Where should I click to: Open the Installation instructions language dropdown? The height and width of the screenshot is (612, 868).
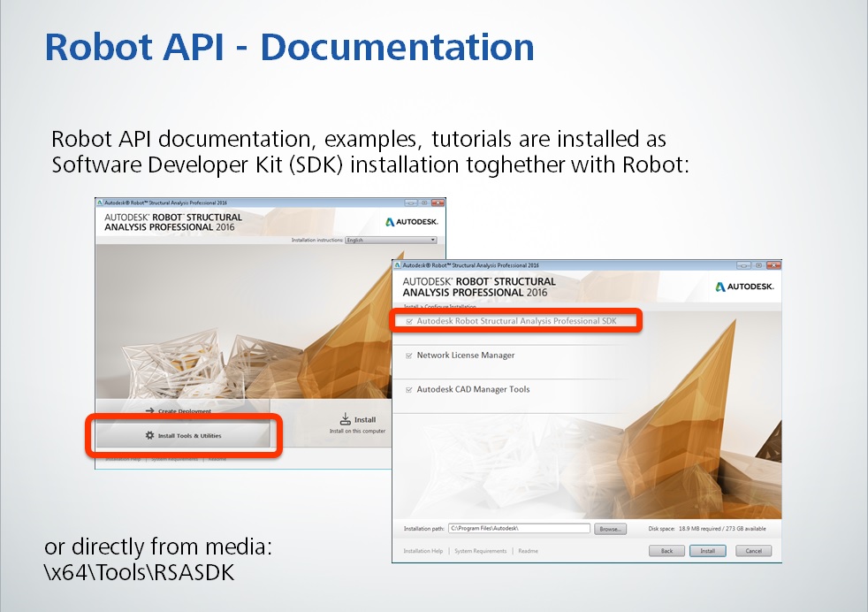click(x=391, y=240)
